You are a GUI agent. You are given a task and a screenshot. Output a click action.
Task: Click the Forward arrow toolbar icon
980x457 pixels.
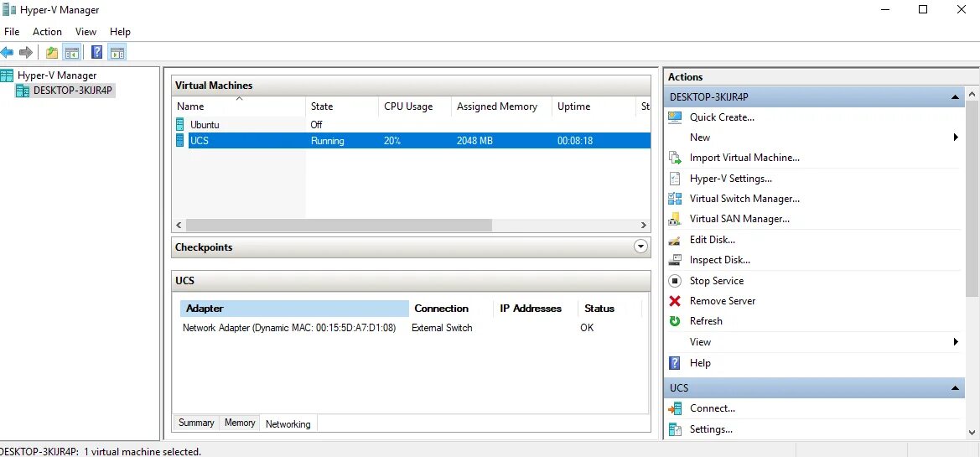[26, 53]
